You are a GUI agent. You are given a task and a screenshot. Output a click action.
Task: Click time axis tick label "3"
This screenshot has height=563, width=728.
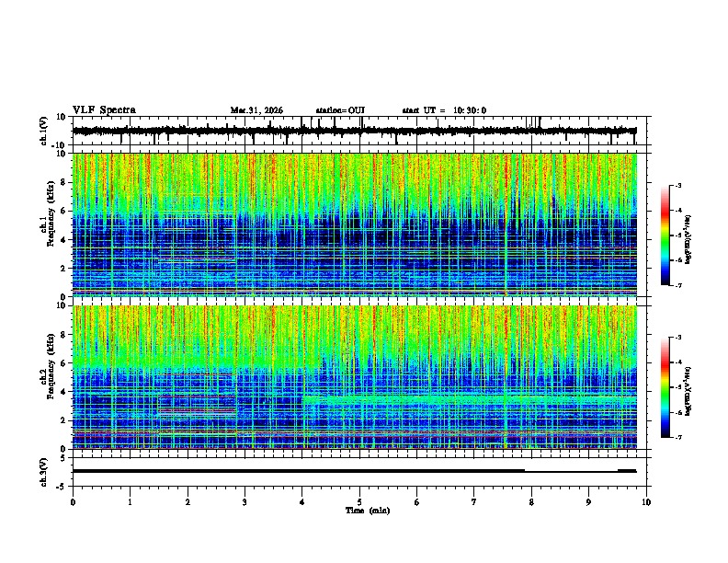point(245,502)
